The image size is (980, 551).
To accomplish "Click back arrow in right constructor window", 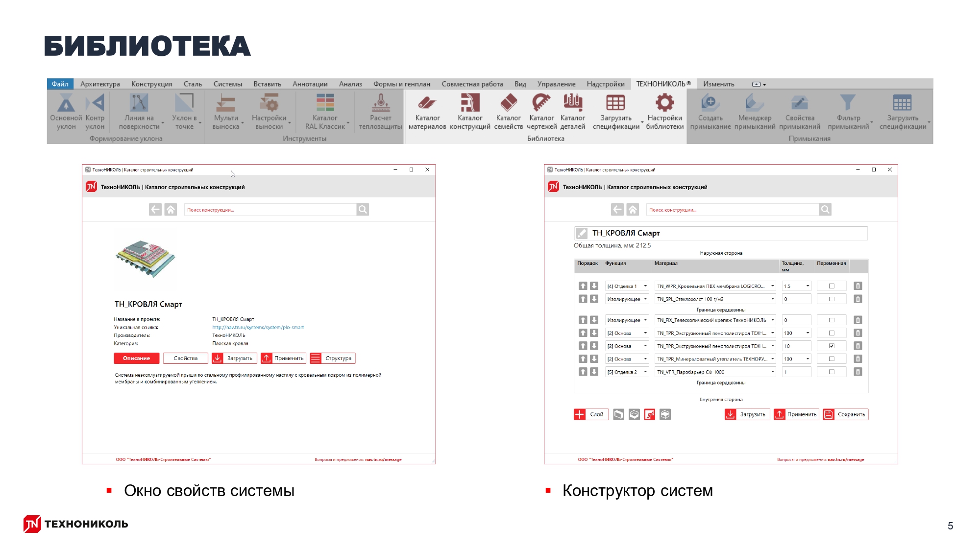I will pos(617,210).
